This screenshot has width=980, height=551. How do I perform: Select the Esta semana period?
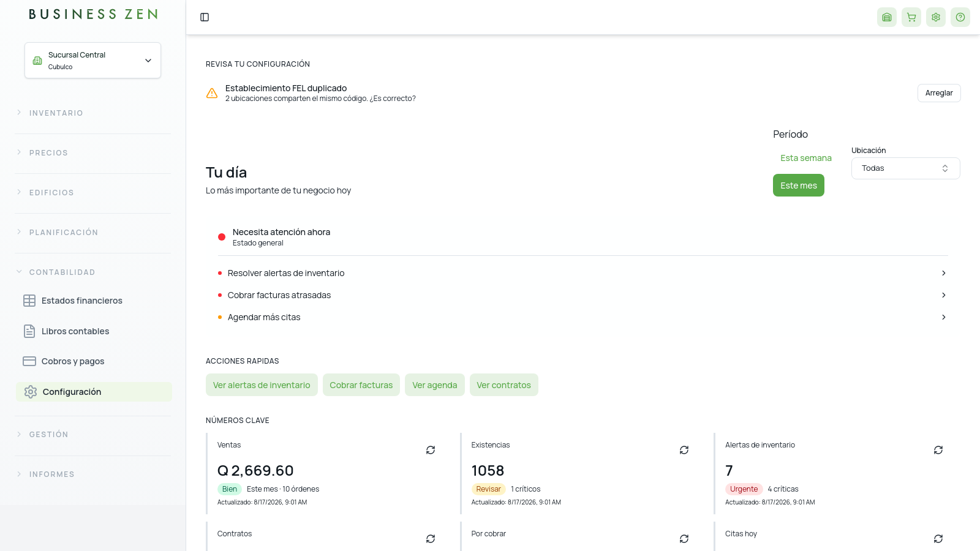point(806,158)
